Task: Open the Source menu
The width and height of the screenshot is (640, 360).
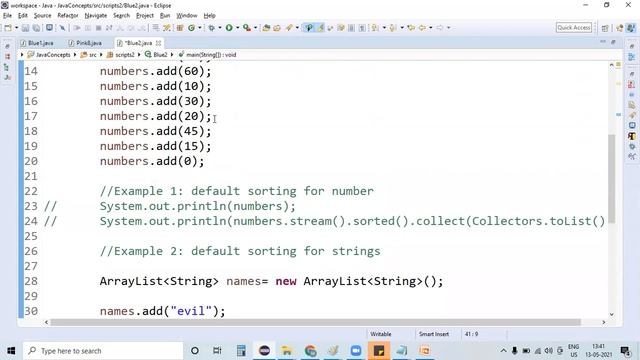Action: [x=42, y=16]
